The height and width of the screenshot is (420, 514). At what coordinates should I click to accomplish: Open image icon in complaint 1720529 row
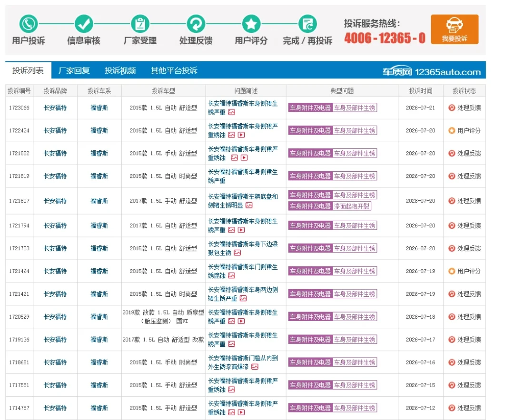[x=231, y=321]
